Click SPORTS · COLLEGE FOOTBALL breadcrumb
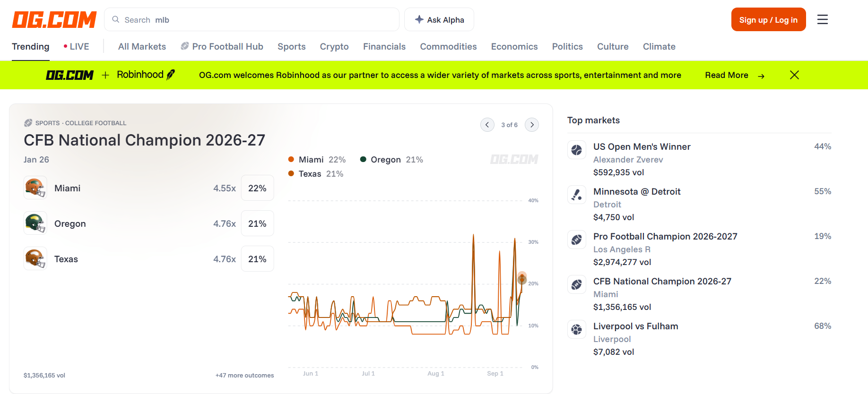The height and width of the screenshot is (394, 868). [x=81, y=123]
